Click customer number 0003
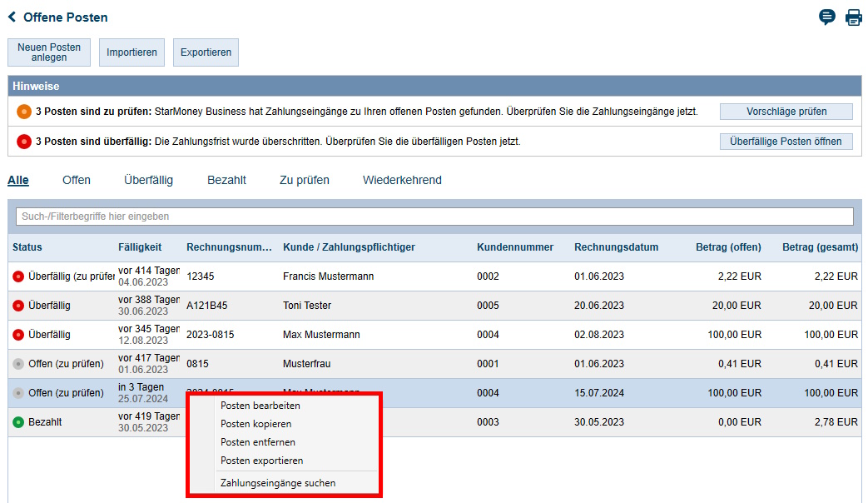The width and height of the screenshot is (868, 503). (488, 422)
